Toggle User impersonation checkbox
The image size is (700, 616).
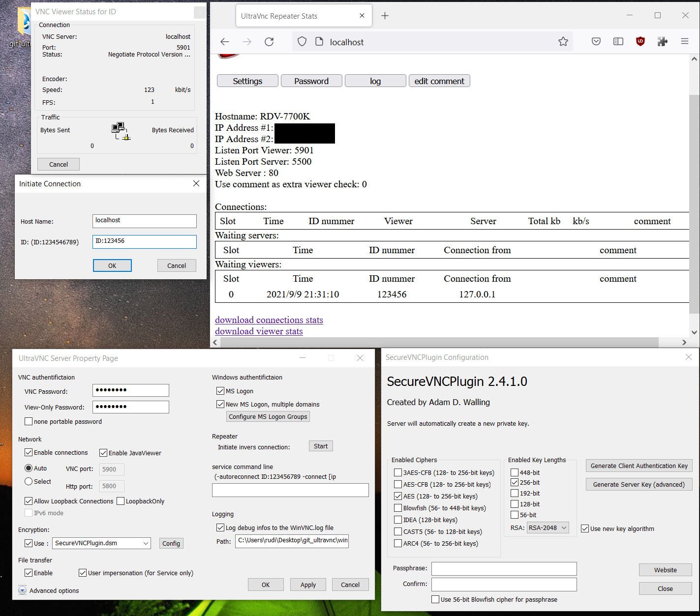tap(83, 573)
